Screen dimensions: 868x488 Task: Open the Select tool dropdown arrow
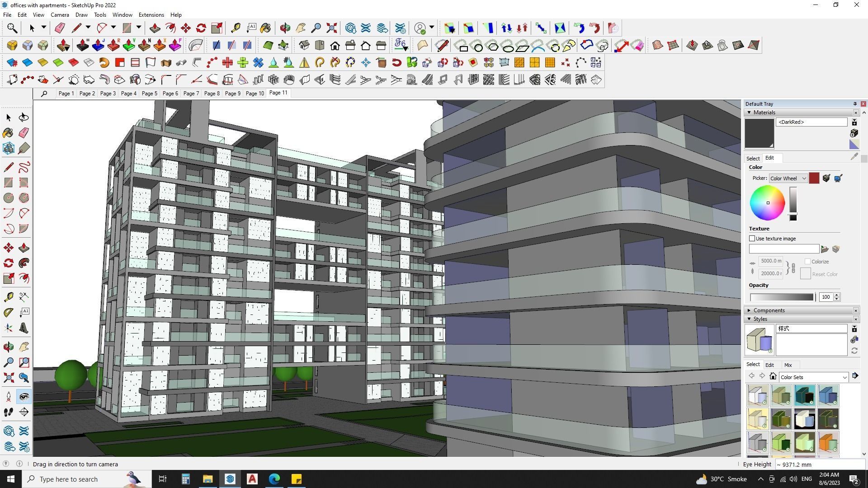[x=43, y=28]
